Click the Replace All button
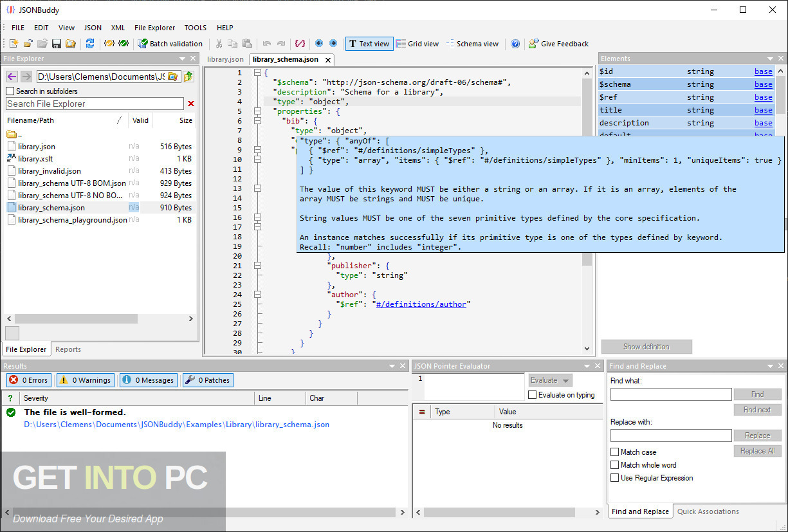The width and height of the screenshot is (788, 532). [x=758, y=451]
